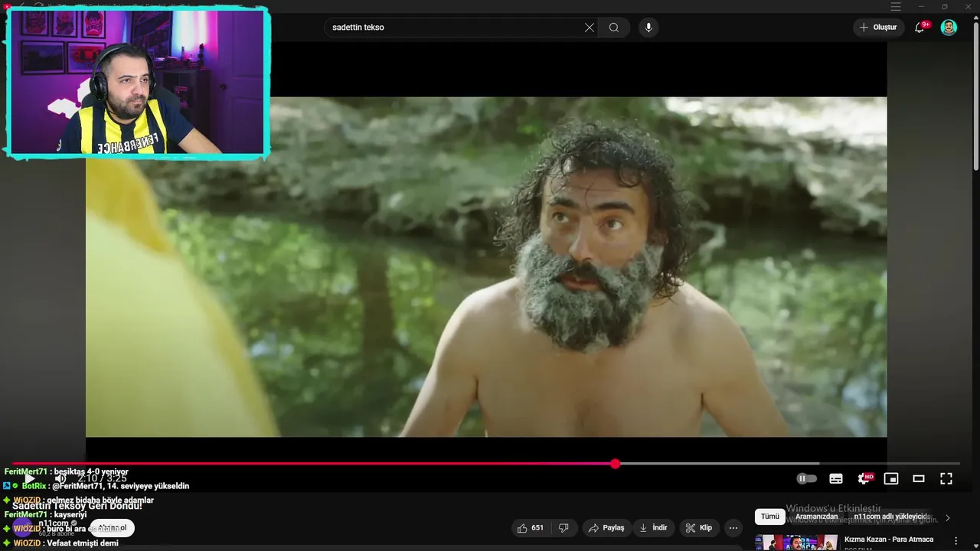Open the three-dot more actions menu
This screenshot has width=980, height=551.
click(x=733, y=528)
